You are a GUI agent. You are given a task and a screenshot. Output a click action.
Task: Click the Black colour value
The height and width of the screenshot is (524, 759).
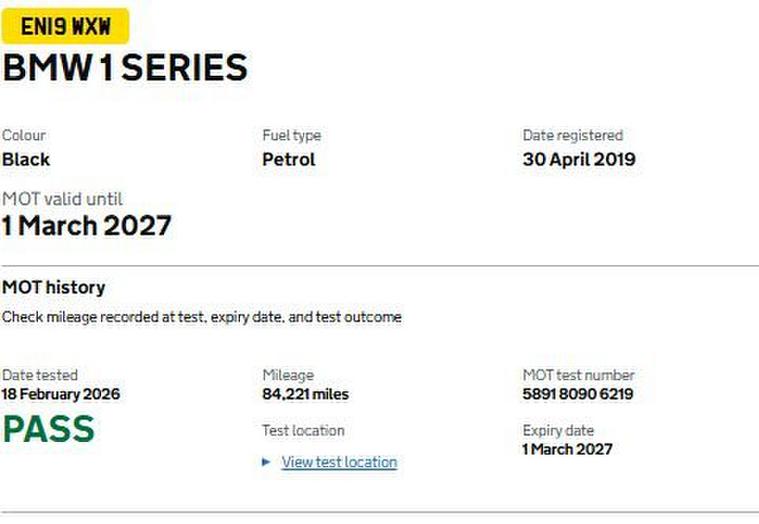coord(26,159)
